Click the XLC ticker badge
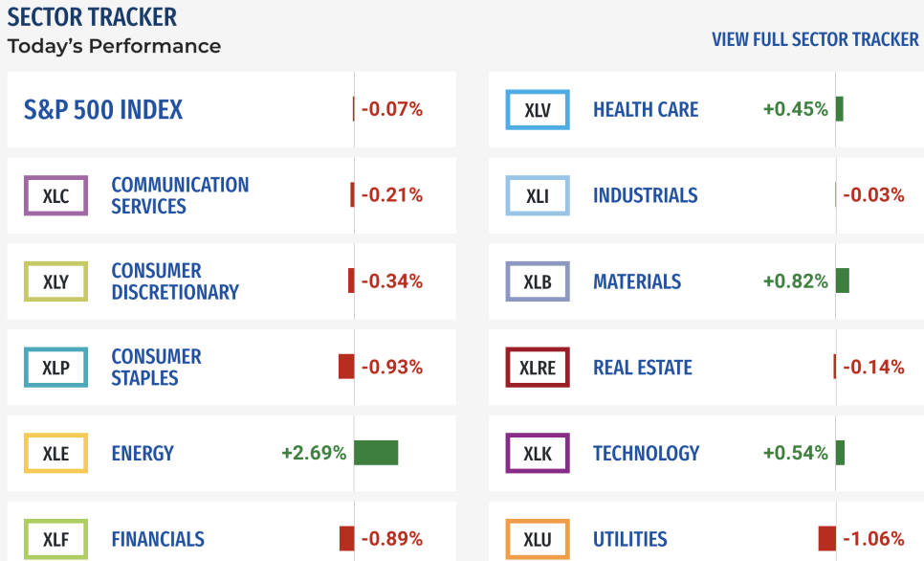924x561 pixels. point(56,195)
